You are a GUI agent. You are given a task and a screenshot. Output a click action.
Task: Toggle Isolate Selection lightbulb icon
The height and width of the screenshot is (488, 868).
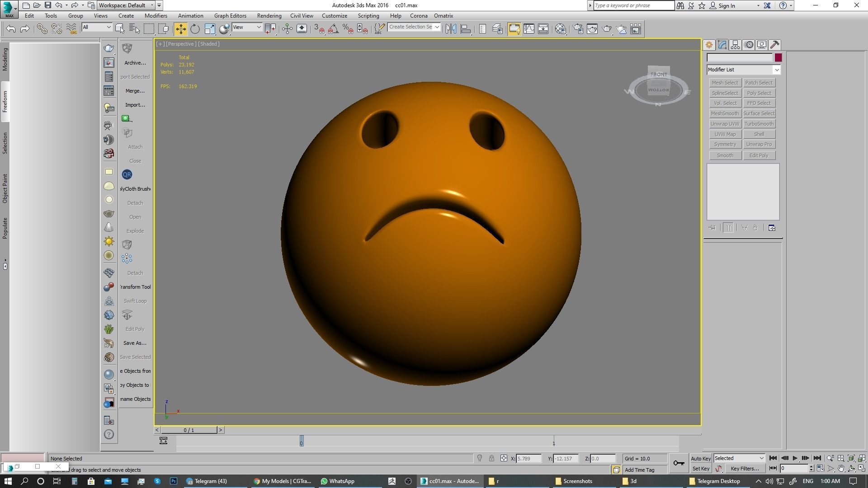480,458
